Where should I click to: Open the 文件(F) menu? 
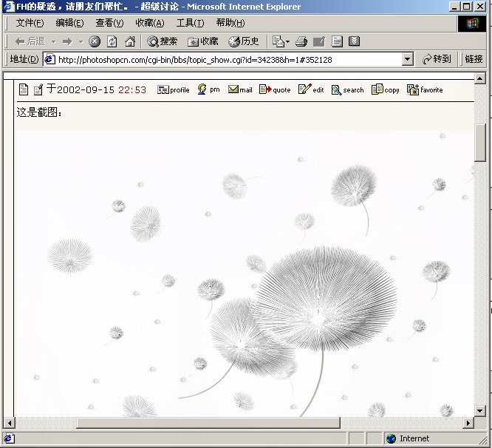[30, 23]
